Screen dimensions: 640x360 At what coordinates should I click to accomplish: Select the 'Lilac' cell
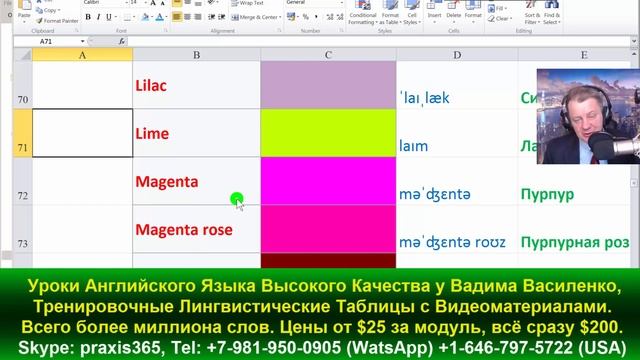click(x=196, y=85)
